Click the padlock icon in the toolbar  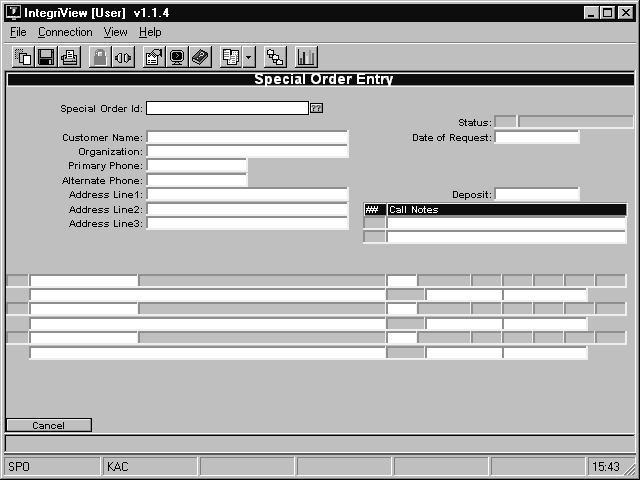[x=100, y=57]
